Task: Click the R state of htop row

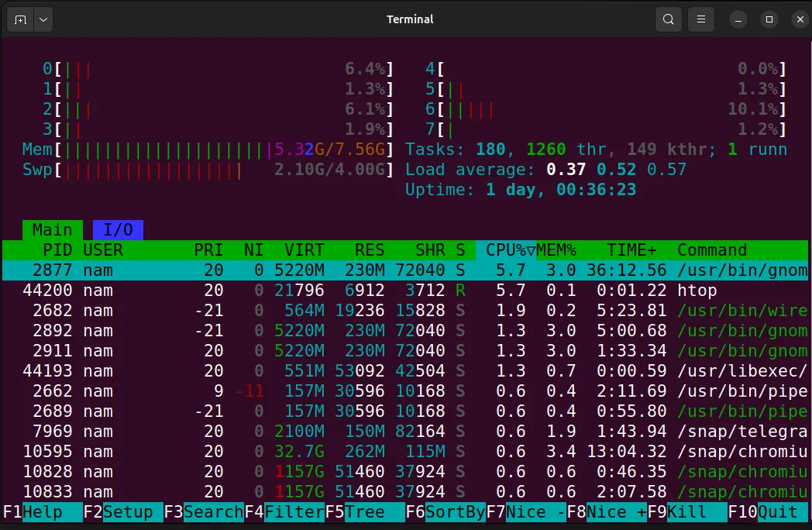Action: coord(460,291)
